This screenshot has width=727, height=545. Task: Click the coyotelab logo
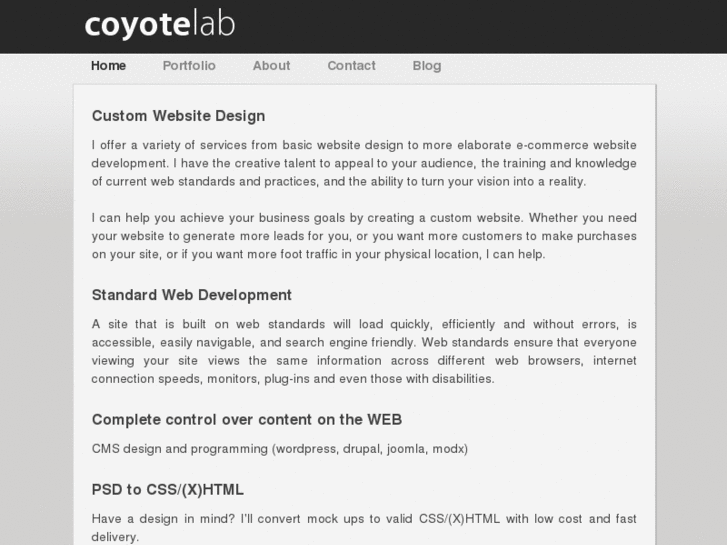160,25
